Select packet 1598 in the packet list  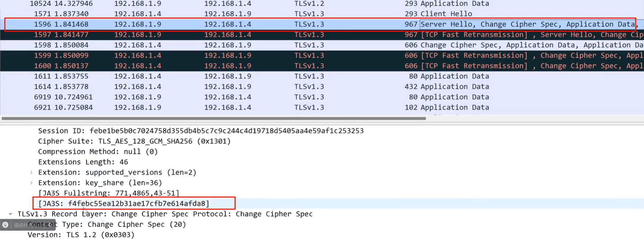coord(322,45)
